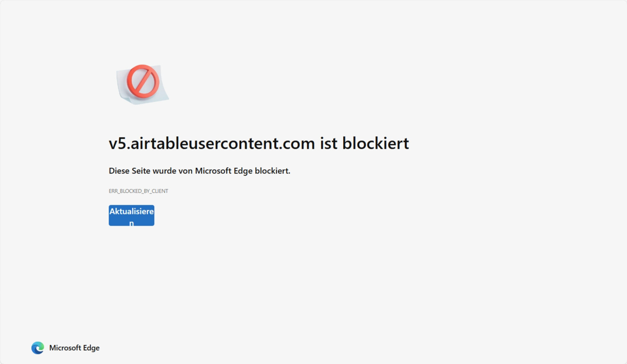Click 'Microsoft Edge' inside the blocked message sentence

[224, 171]
